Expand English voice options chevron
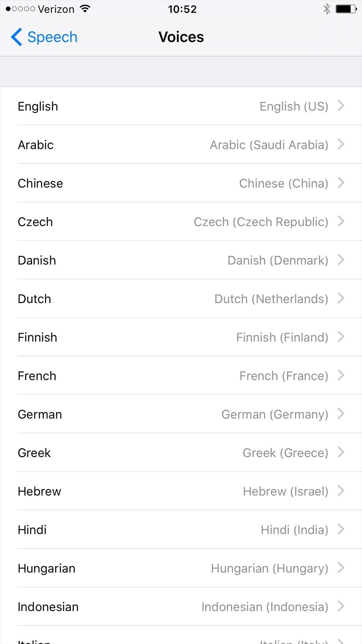Image resolution: width=362 pixels, height=644 pixels. (341, 106)
